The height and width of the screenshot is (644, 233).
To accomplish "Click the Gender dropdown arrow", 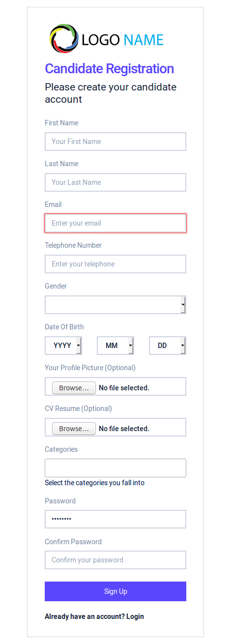I will [183, 305].
